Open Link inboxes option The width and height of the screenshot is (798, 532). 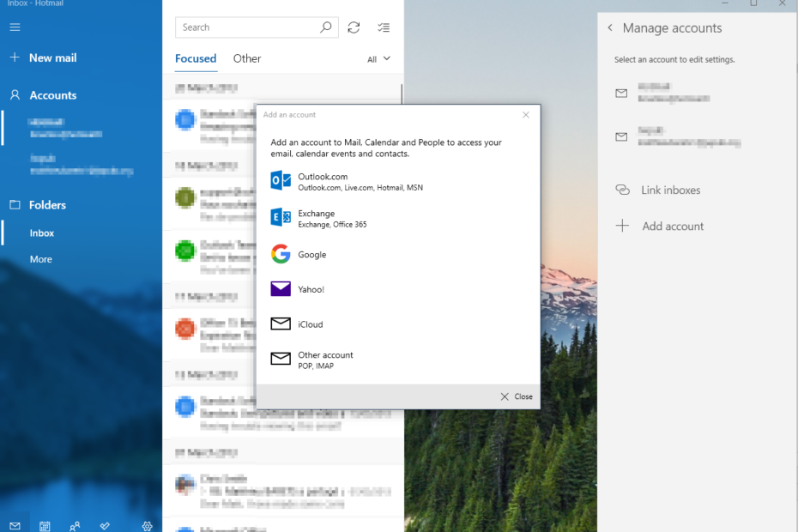658,190
